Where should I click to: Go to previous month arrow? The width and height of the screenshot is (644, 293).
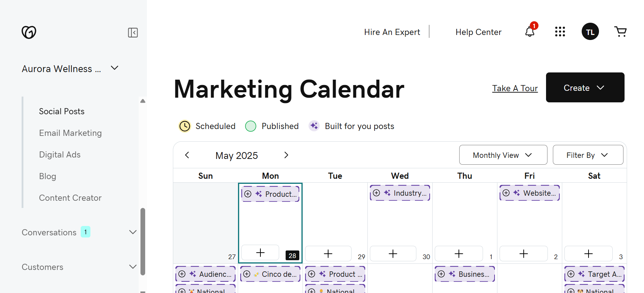(x=187, y=155)
